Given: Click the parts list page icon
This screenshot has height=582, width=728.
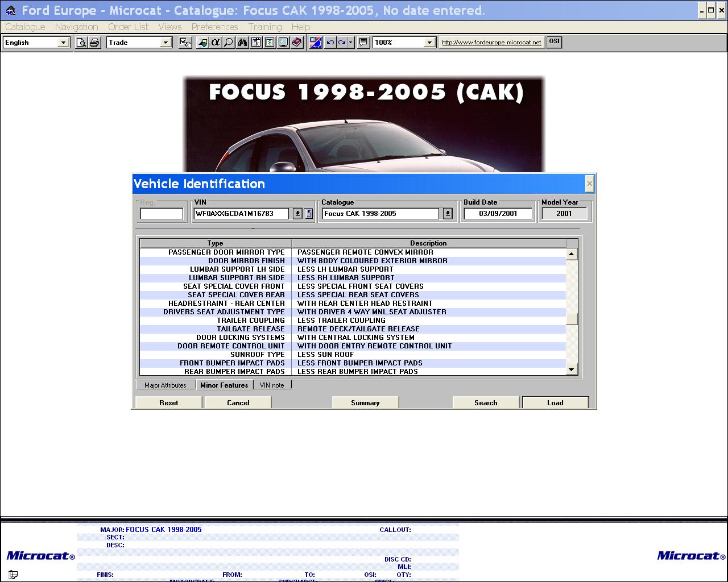Looking at the screenshot, I should [x=256, y=43].
